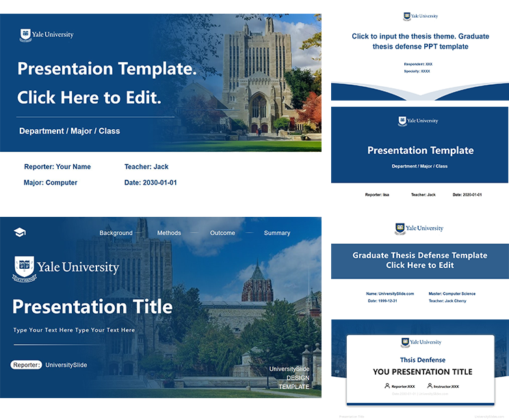This screenshot has width=509, height=420.
Task: Click the Graduate Thesis Defense Template banner
Action: tap(420, 261)
